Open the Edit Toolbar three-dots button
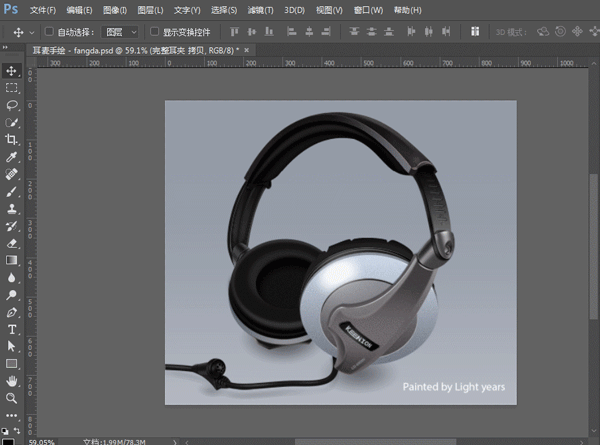 [11, 416]
